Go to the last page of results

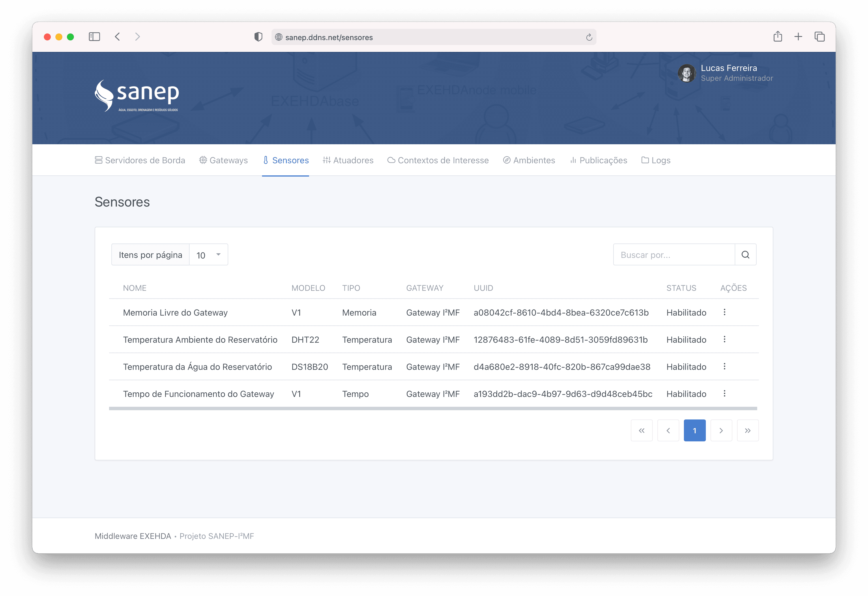click(x=747, y=431)
